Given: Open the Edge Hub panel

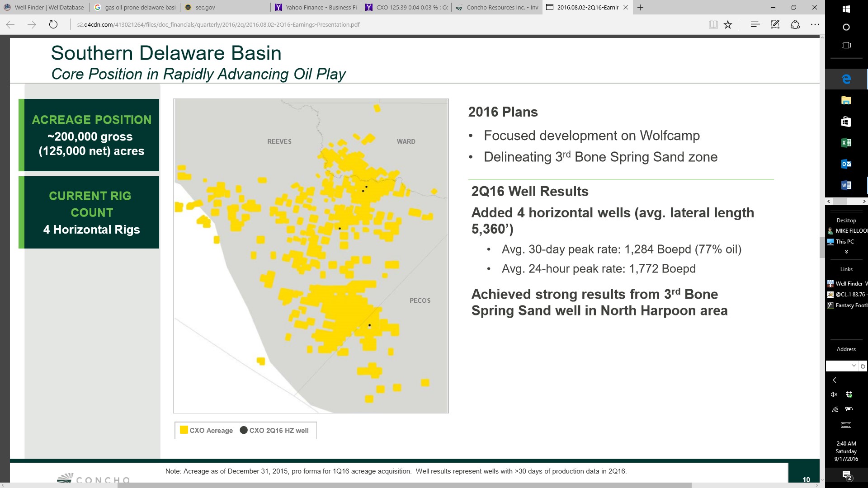Looking at the screenshot, I should (x=755, y=24).
